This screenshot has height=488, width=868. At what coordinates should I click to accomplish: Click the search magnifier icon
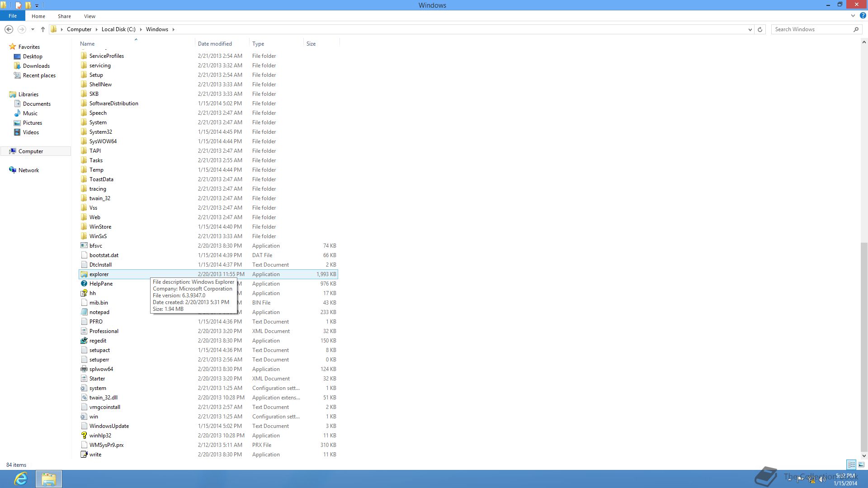point(856,29)
